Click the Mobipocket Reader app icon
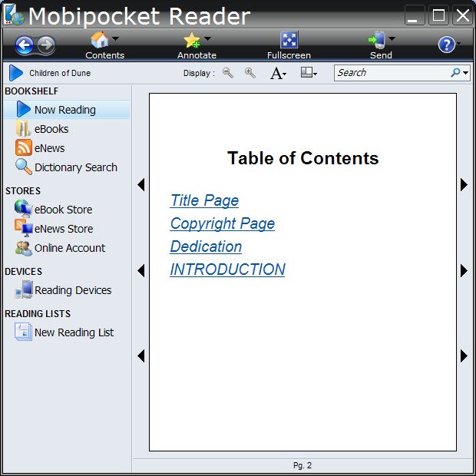This screenshot has height=476, width=476. (13, 15)
